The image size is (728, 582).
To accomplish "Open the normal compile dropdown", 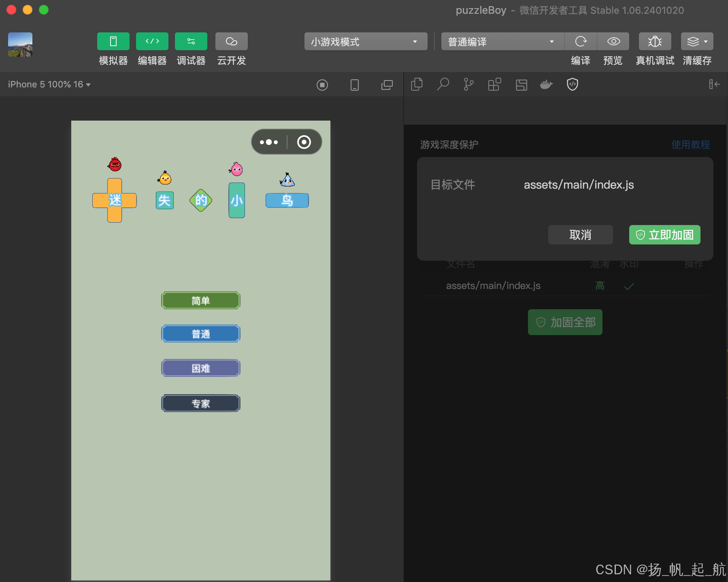I will click(502, 41).
